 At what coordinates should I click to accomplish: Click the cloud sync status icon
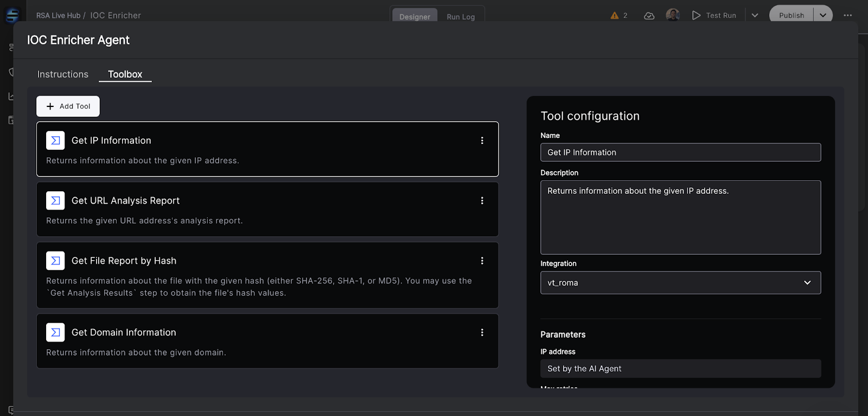649,16
